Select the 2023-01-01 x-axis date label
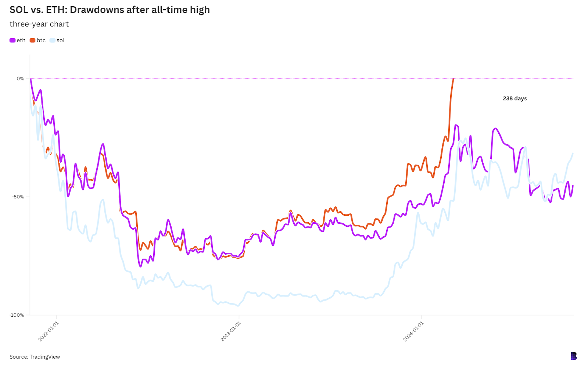The width and height of the screenshot is (588, 370). [230, 331]
